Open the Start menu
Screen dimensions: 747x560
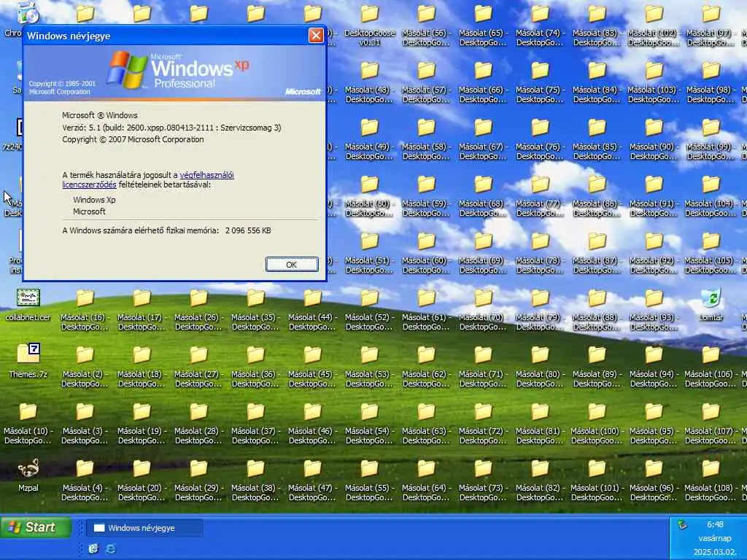(x=36, y=527)
